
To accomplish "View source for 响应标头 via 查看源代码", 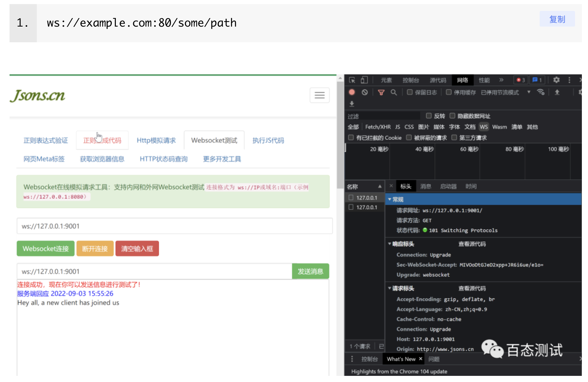I will [x=472, y=244].
